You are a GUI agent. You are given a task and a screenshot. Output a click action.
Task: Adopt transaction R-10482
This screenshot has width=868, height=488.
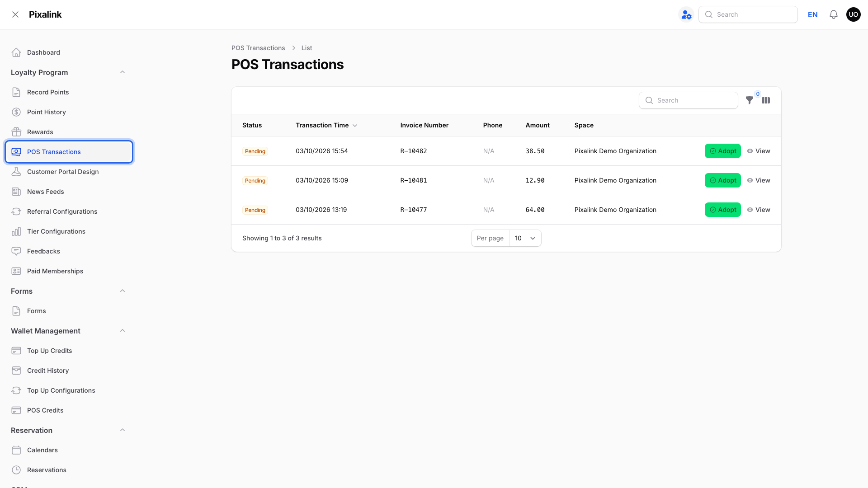(722, 151)
